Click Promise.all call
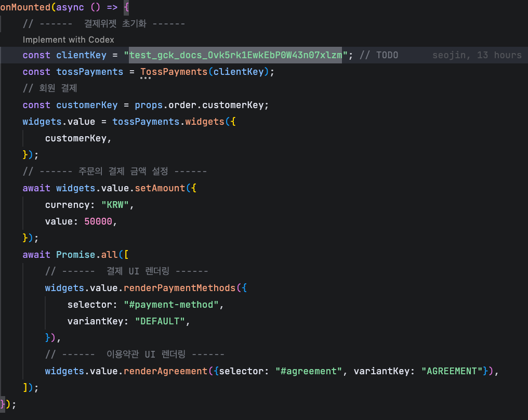This screenshot has width=528, height=420. point(87,255)
